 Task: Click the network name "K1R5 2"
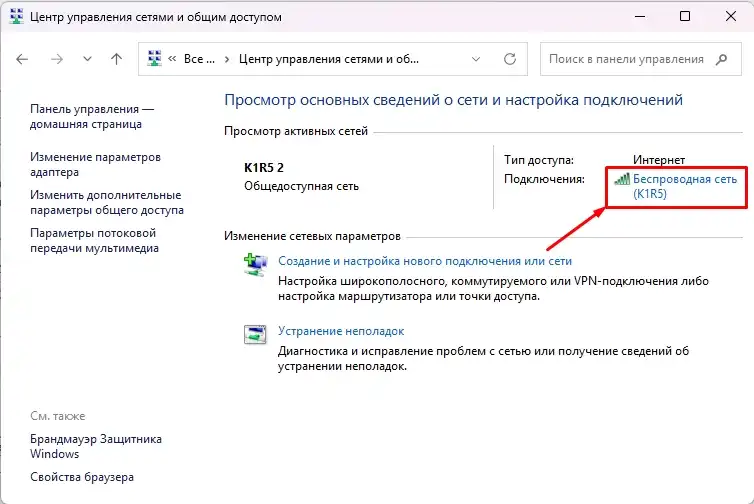(x=264, y=168)
